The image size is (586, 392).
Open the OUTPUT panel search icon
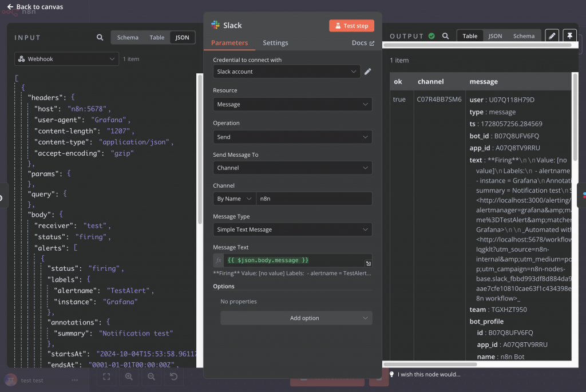445,36
